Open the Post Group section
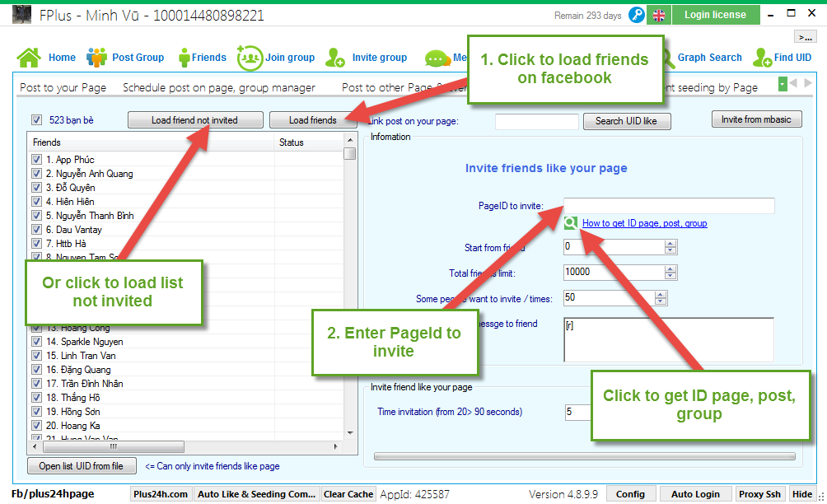 tap(125, 58)
